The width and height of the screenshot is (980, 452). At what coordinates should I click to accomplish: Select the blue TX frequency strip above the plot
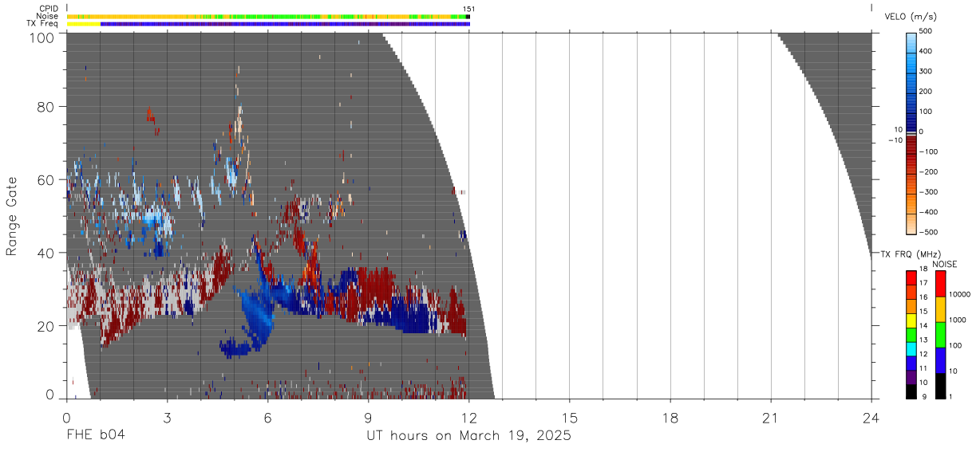285,24
